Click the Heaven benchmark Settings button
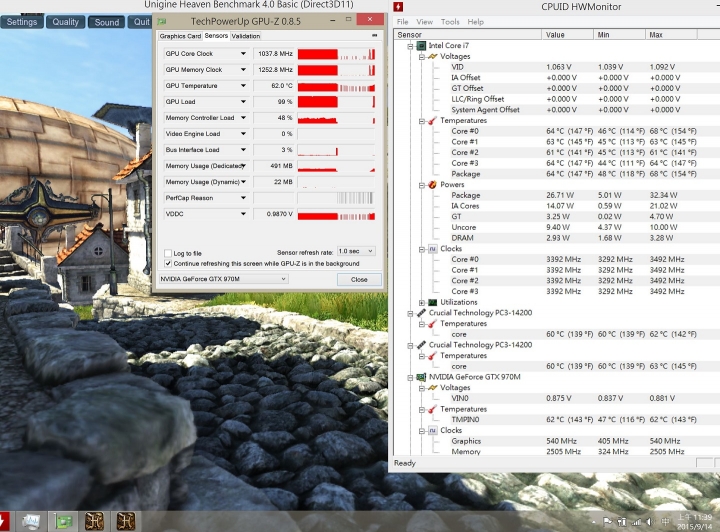This screenshot has height=532, width=720. coord(22,22)
